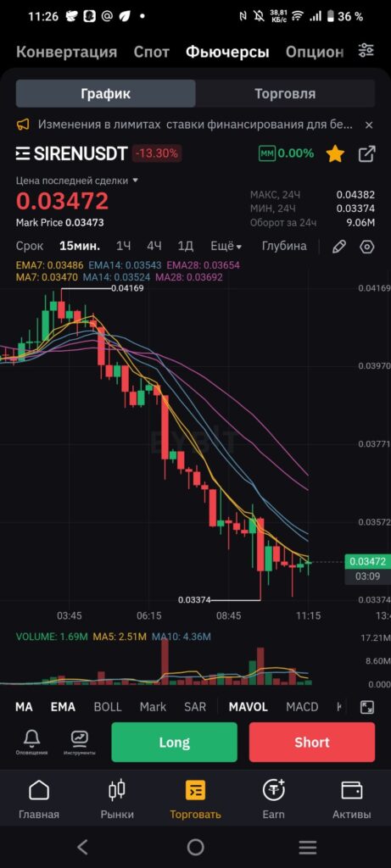Open the Рынки markets page
This screenshot has width=391, height=868.
[117, 798]
